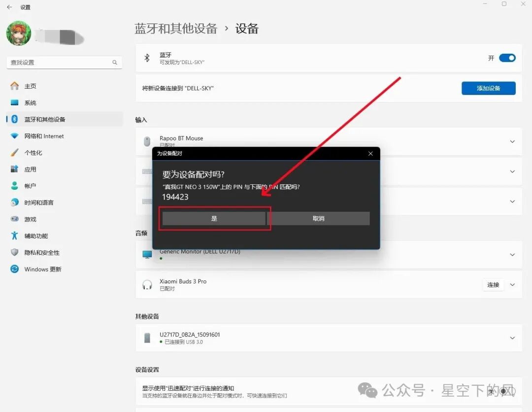Open 辅助功能 accessibility settings
The image size is (532, 412).
pos(65,236)
